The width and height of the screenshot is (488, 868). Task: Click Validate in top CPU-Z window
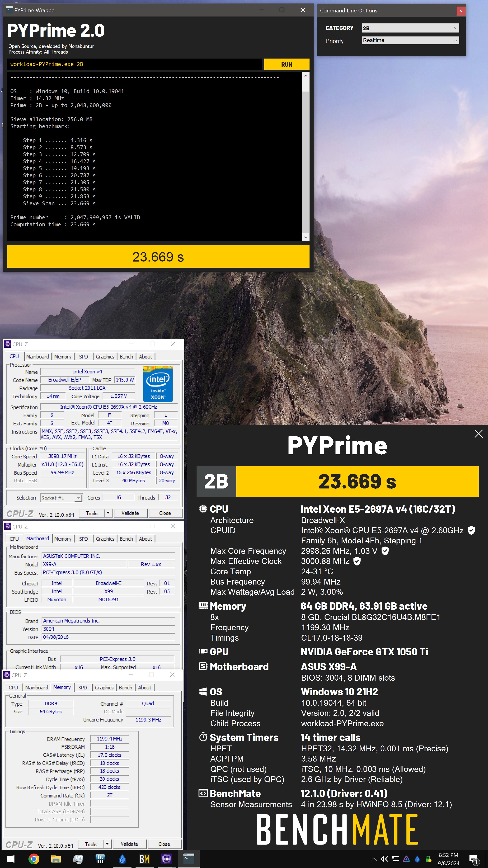(x=130, y=513)
